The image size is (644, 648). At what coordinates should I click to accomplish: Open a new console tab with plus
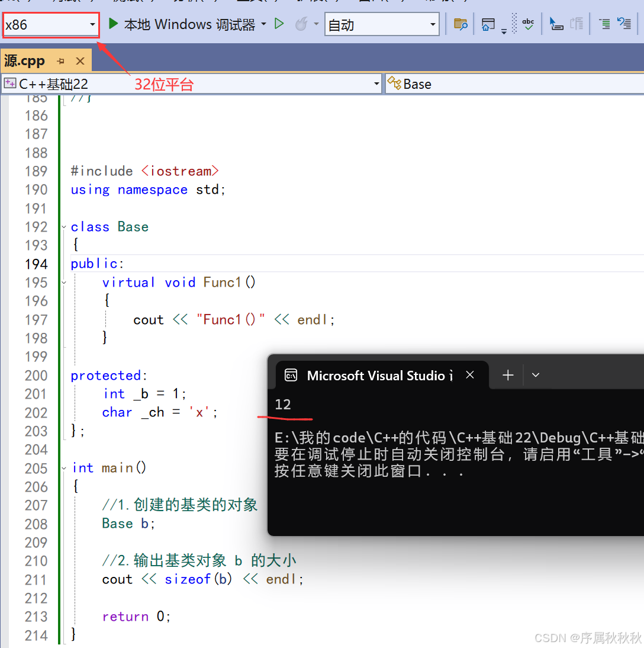pos(508,376)
